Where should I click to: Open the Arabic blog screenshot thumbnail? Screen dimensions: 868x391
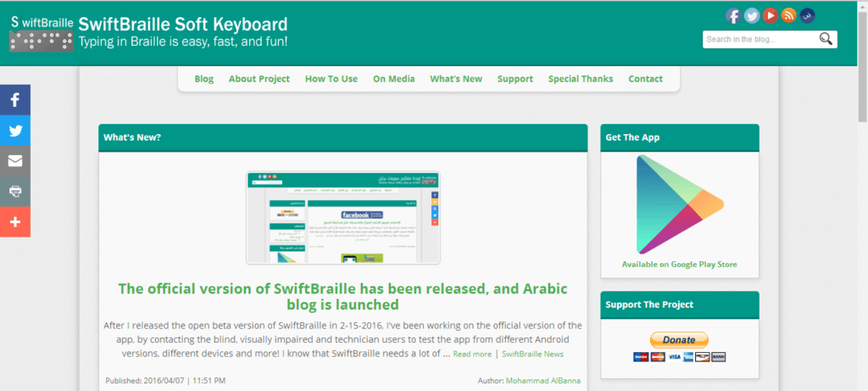[343, 218]
